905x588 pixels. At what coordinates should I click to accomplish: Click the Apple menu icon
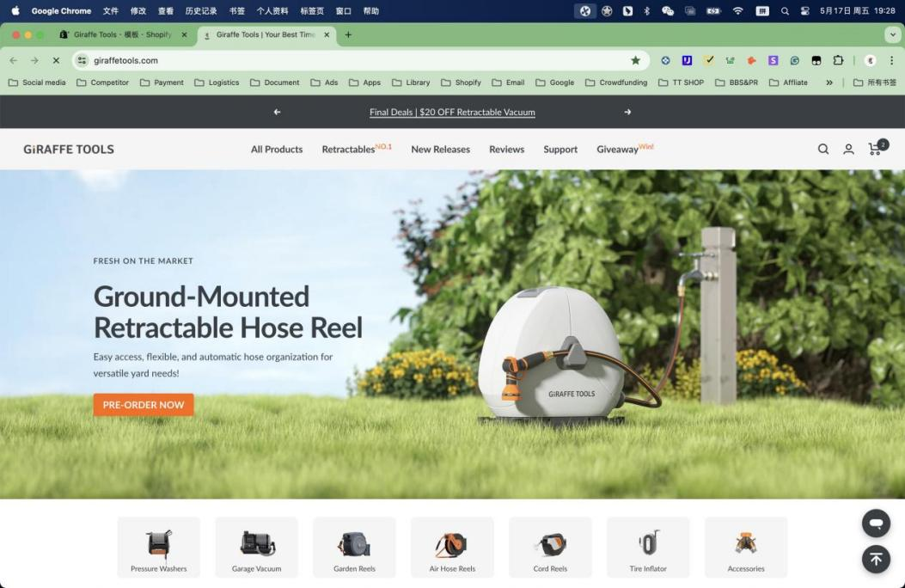click(15, 11)
